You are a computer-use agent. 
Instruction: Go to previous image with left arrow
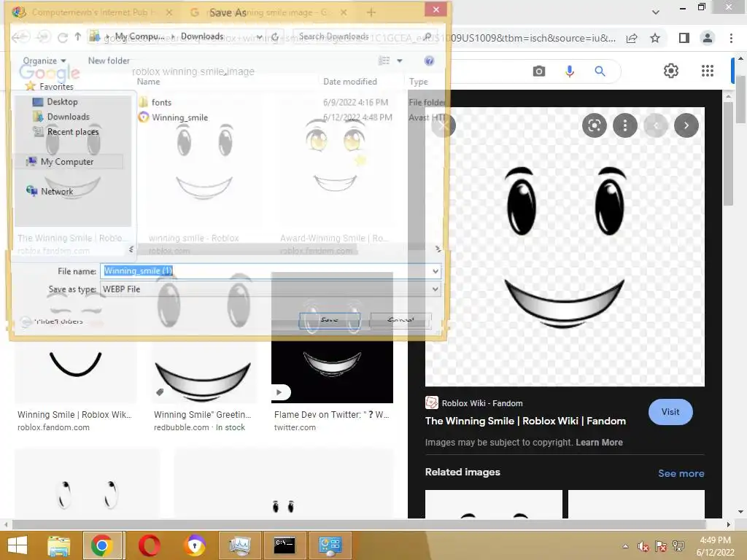tap(656, 125)
